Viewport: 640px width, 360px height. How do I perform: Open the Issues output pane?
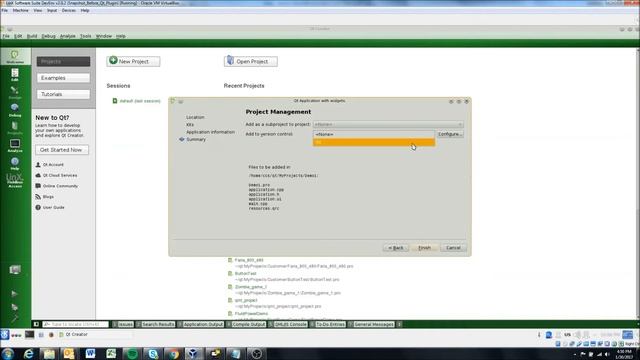point(123,324)
